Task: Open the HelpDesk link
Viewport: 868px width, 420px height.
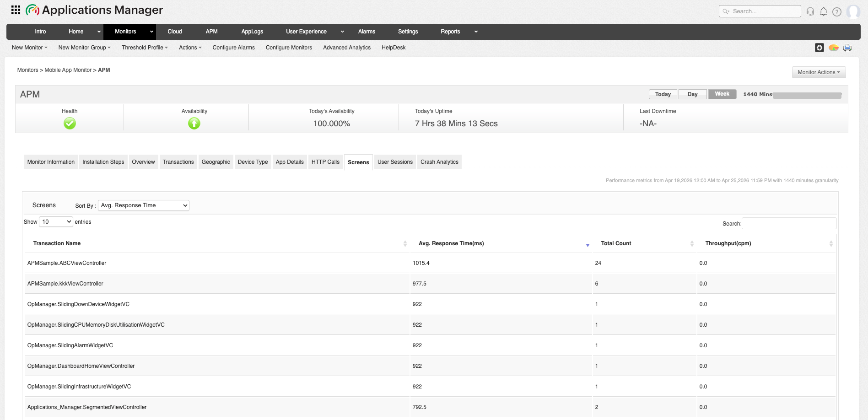Action: pyautogui.click(x=394, y=48)
